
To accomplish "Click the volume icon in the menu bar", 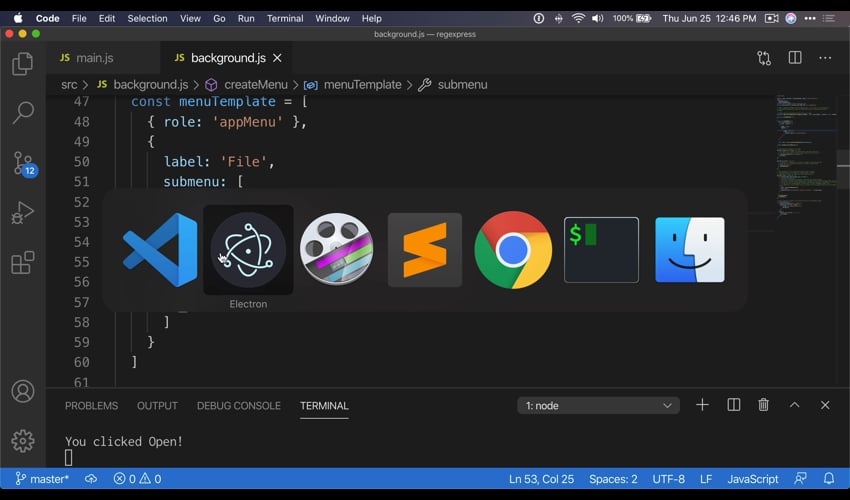I will (x=597, y=18).
